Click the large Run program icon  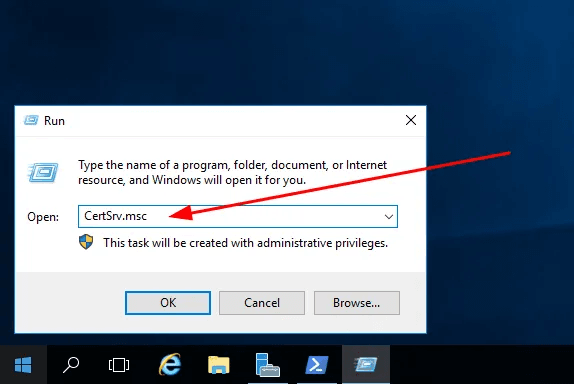click(43, 173)
